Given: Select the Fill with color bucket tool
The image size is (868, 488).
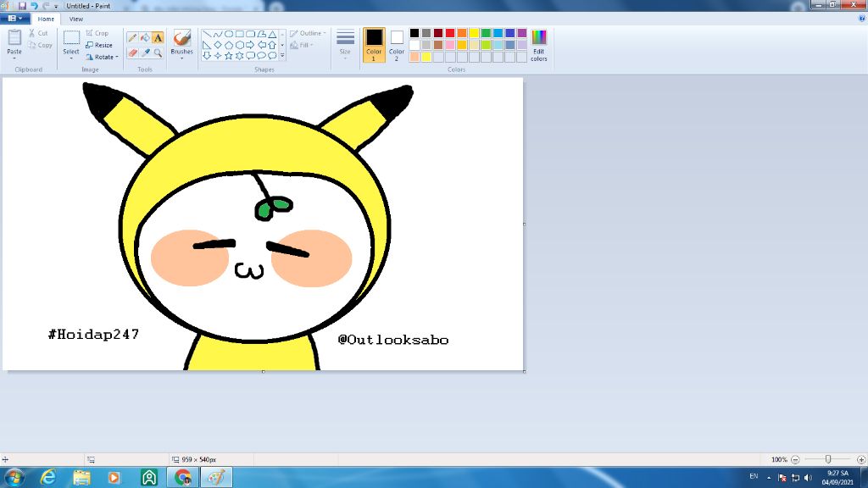Looking at the screenshot, I should click(145, 37).
